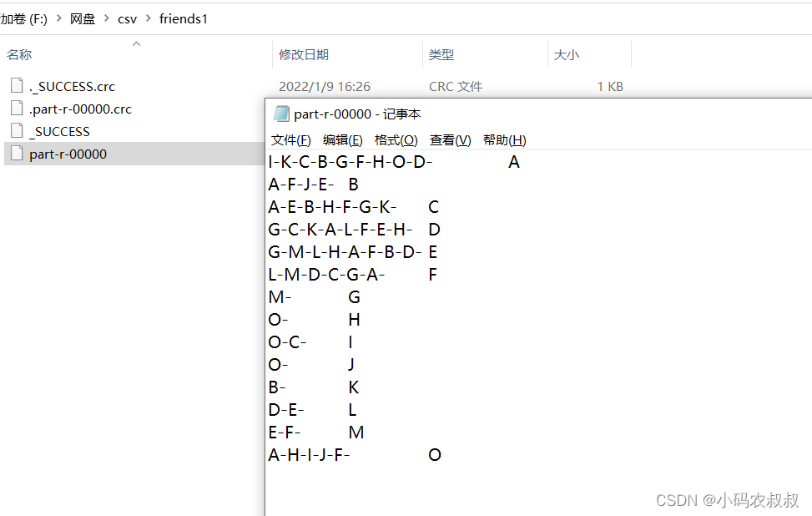Click the sort caret above the 名称 column
Image resolution: width=812 pixels, height=516 pixels.
click(x=135, y=44)
